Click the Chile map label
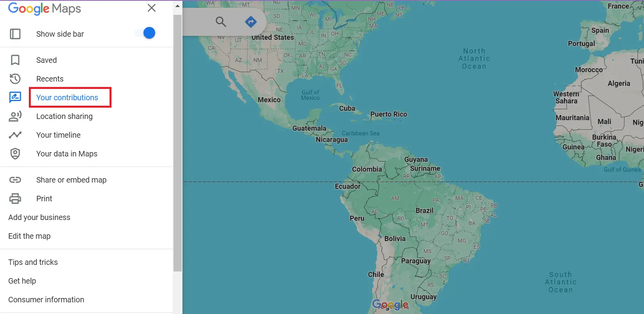The image size is (644, 314). [376, 275]
